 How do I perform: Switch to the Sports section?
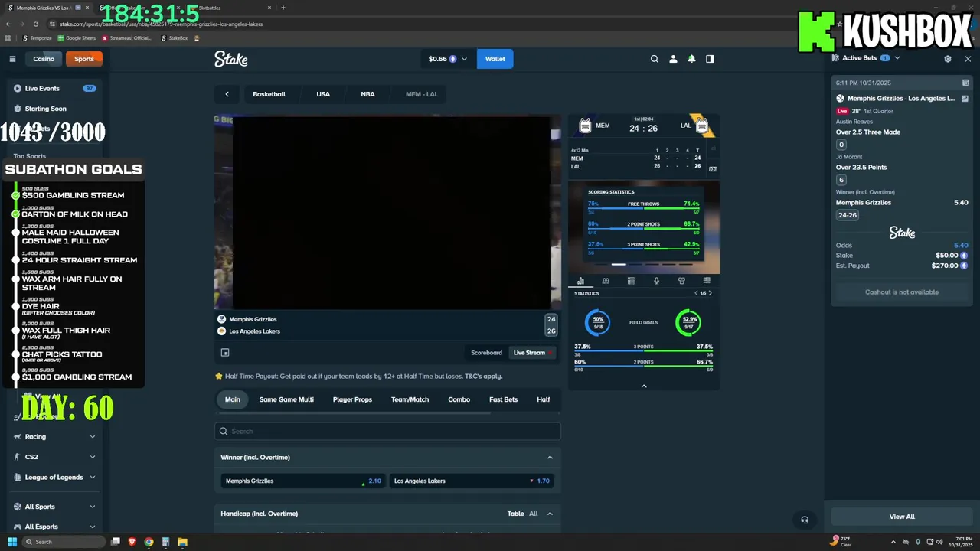[x=84, y=59]
